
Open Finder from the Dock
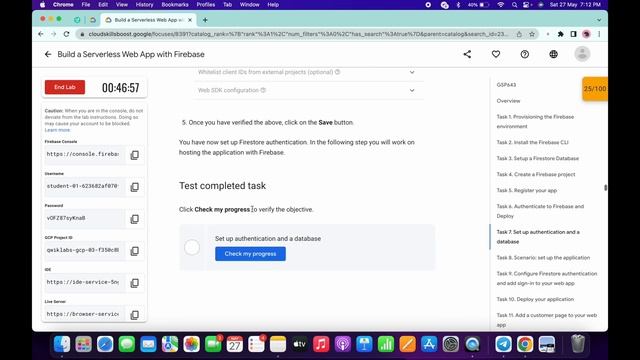(x=62, y=344)
